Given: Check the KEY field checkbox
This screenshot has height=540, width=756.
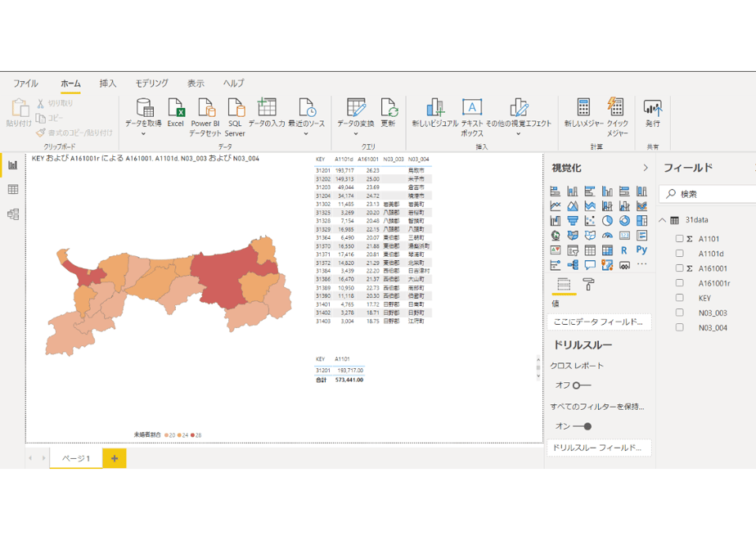Looking at the screenshot, I should [x=679, y=298].
